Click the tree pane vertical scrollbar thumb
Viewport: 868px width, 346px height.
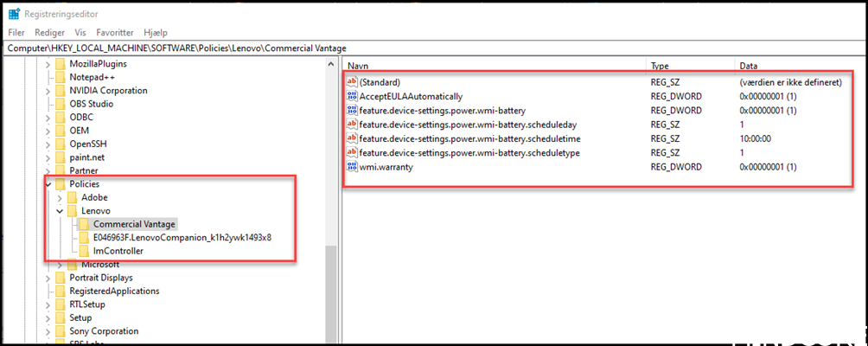[x=332, y=293]
